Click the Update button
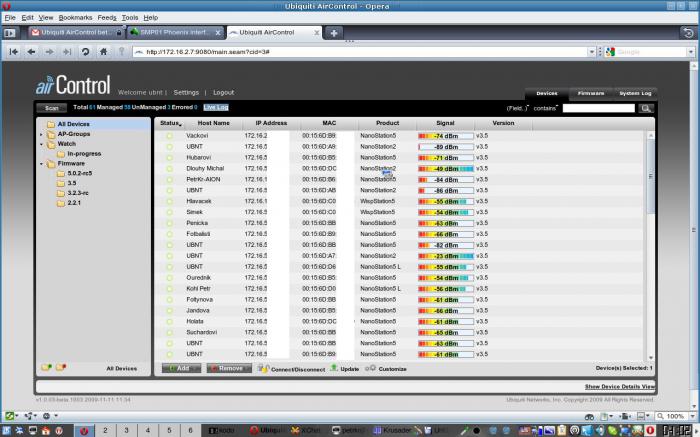 [x=344, y=369]
